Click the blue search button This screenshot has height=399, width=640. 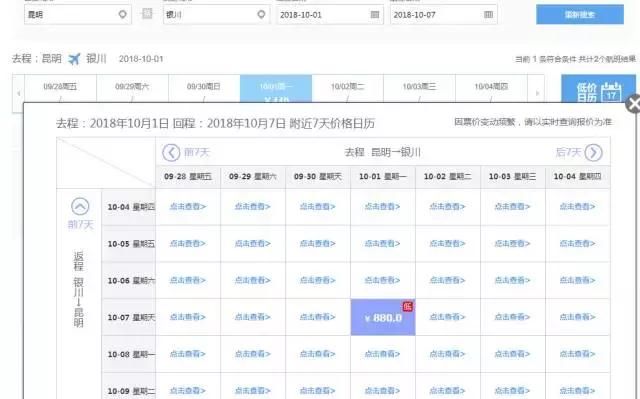(x=580, y=15)
